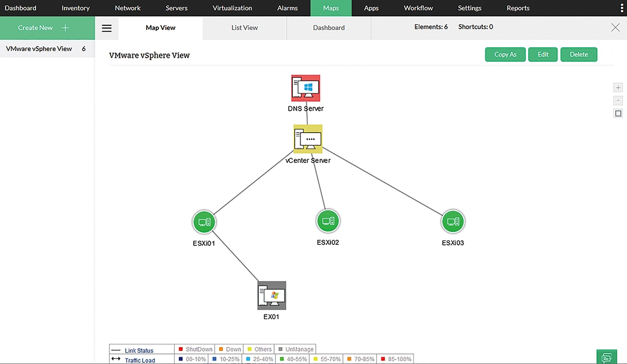Open the Dashboard top menu
Viewport: 627px width, 364px height.
coord(20,8)
